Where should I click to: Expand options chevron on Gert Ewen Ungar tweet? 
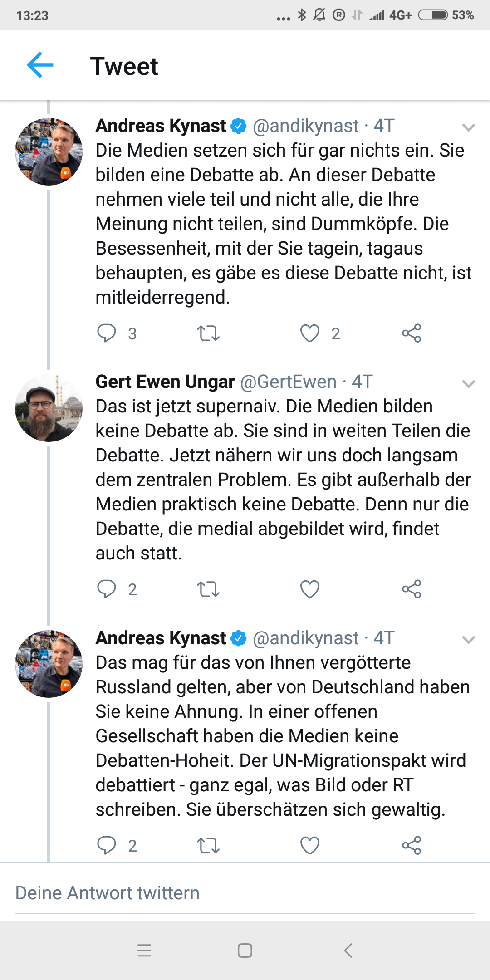pos(468,384)
